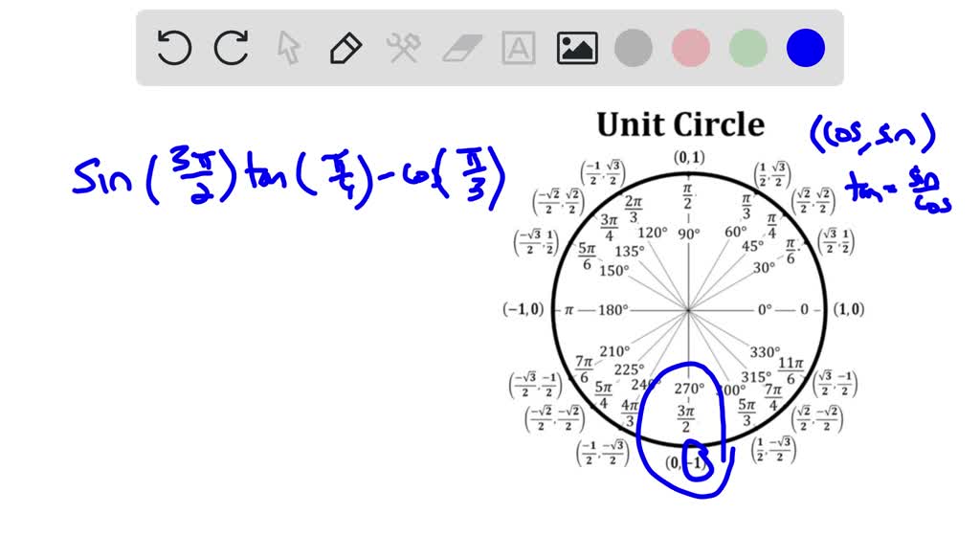The height and width of the screenshot is (536, 980).
Task: Click the Unit Circle title text
Action: click(680, 124)
